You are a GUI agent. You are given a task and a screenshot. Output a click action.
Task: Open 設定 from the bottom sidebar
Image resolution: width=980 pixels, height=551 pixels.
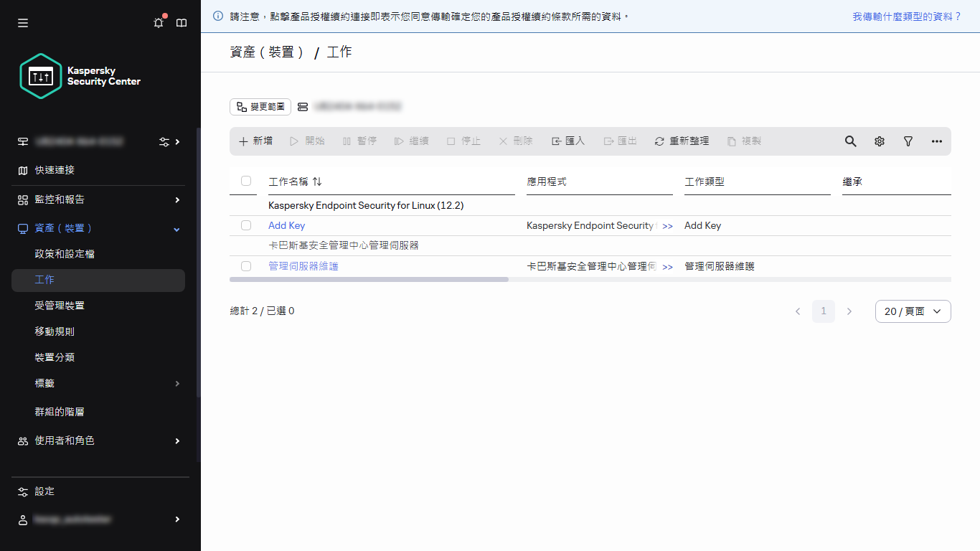[x=44, y=491]
